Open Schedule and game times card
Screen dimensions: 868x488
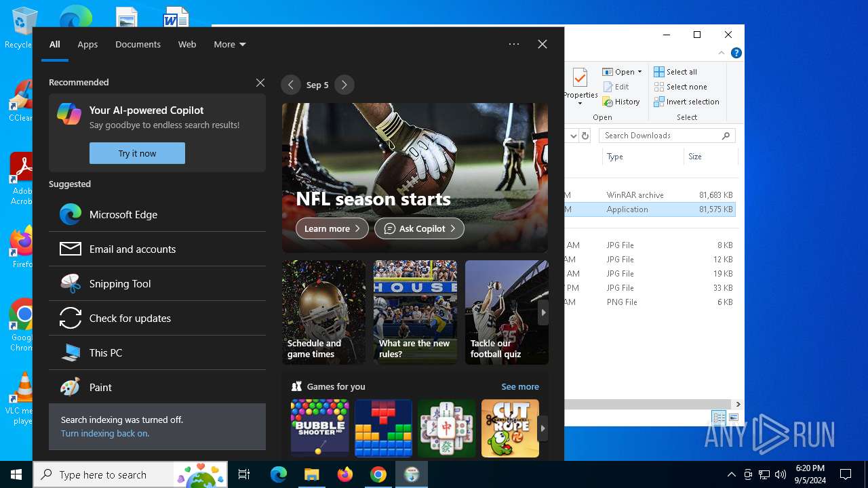[323, 312]
